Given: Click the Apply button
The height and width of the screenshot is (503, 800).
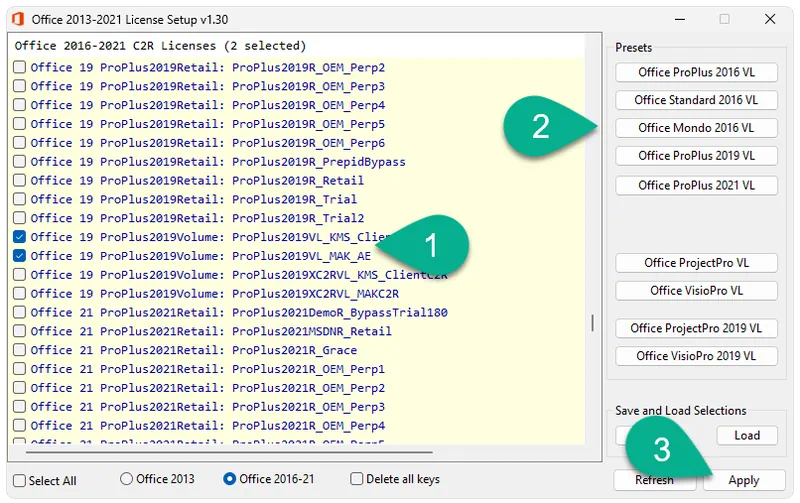Looking at the screenshot, I should pos(743,480).
